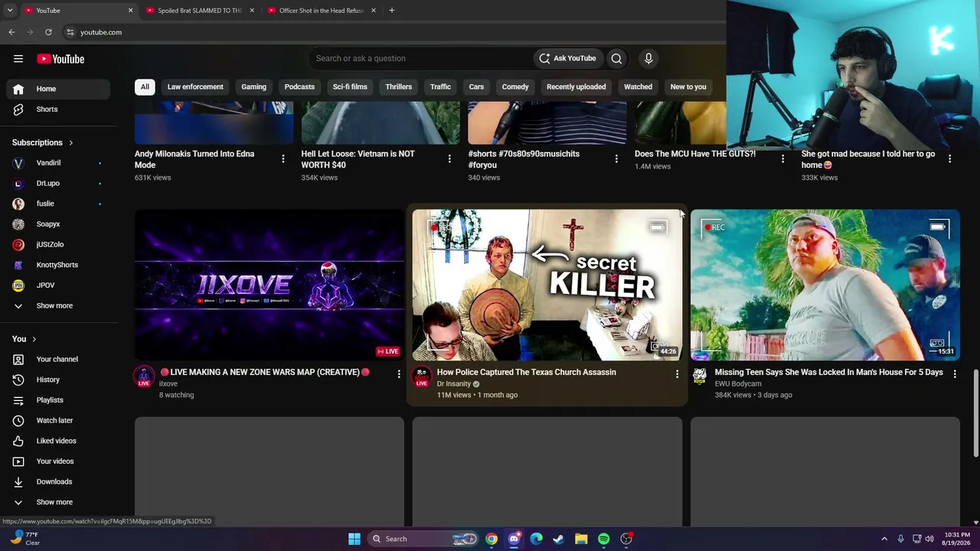Open Liked videos
Screen dimensions: 980x551
(58, 441)
